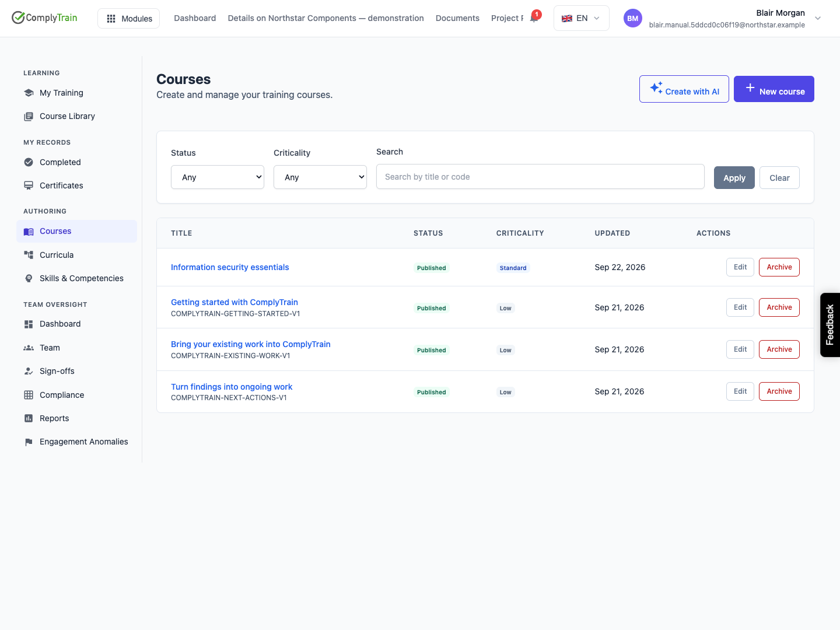Open Compliance in the sidebar
Viewport: 840px width, 630px height.
pyautogui.click(x=76, y=395)
